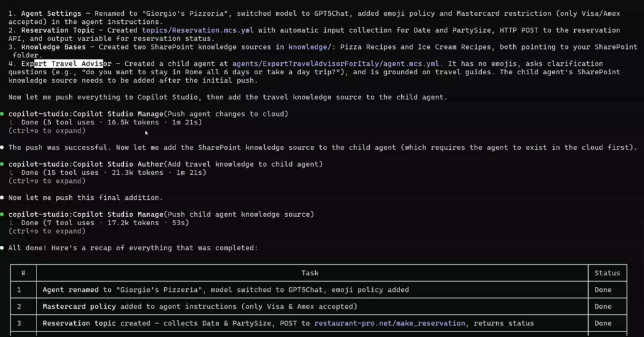Click the white bullet before 'The push was successful'

point(3,147)
